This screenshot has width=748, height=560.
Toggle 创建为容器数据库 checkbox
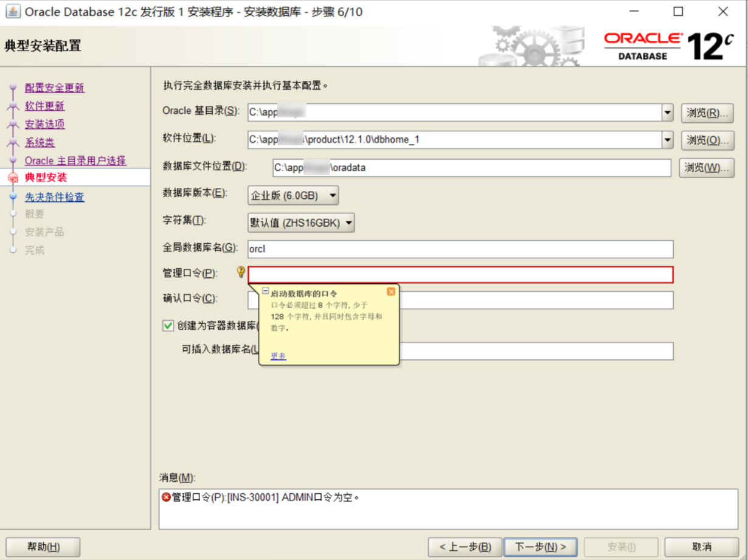pyautogui.click(x=168, y=326)
